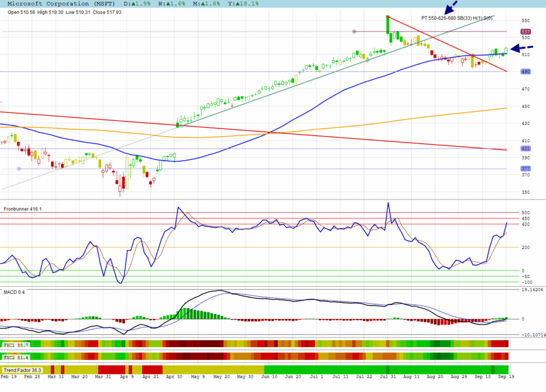Open the Frontrunner 416.1 indicator label
Image resolution: width=546 pixels, height=392 pixels.
(22, 209)
